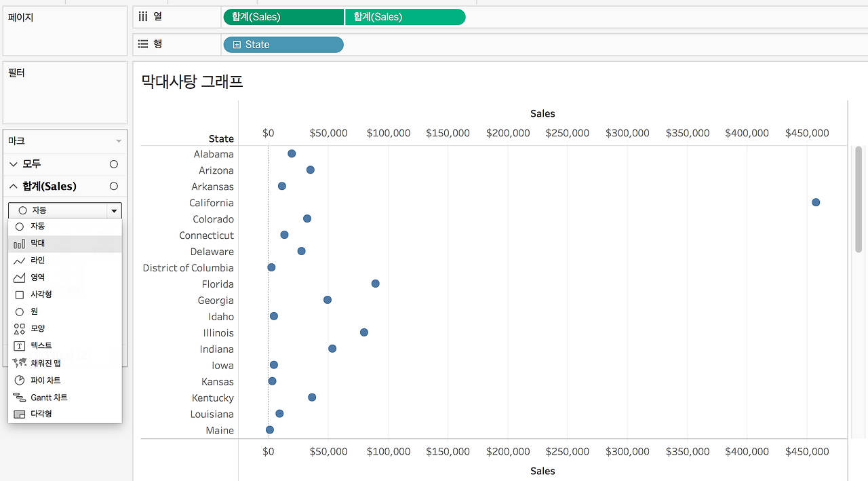Click the second 합계(Sales) column pill
The width and height of the screenshot is (868, 481).
406,17
